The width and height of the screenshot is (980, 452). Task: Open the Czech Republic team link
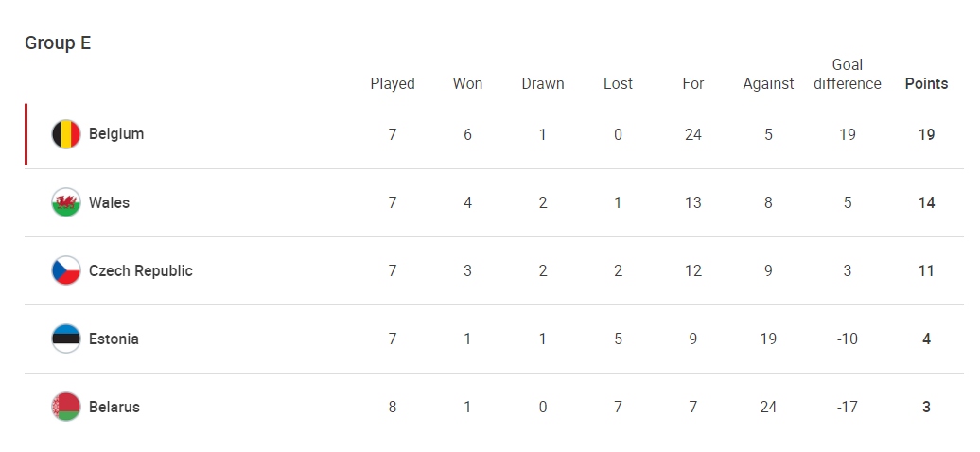141,270
